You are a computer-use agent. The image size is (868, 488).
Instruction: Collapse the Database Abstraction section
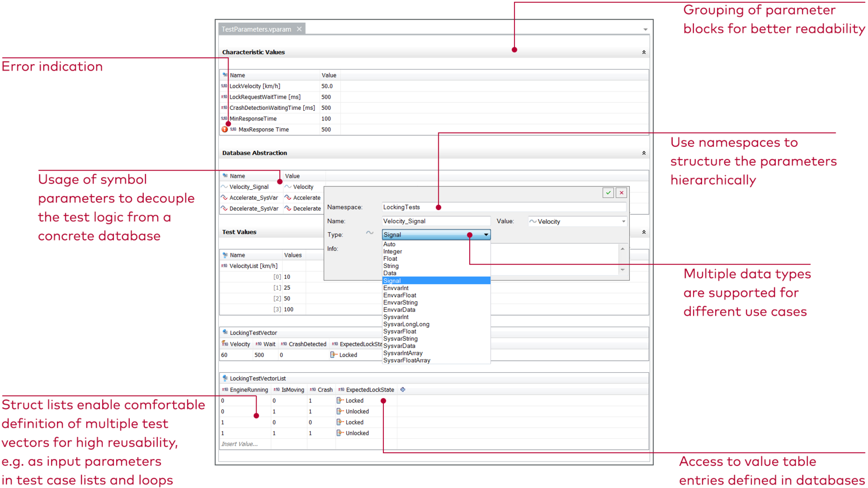[644, 153]
